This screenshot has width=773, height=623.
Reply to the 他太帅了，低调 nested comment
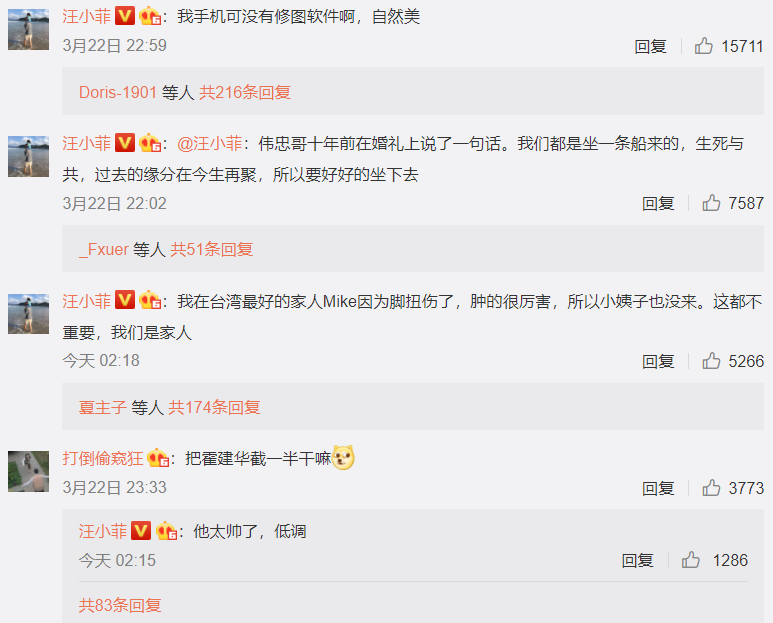[x=637, y=560]
